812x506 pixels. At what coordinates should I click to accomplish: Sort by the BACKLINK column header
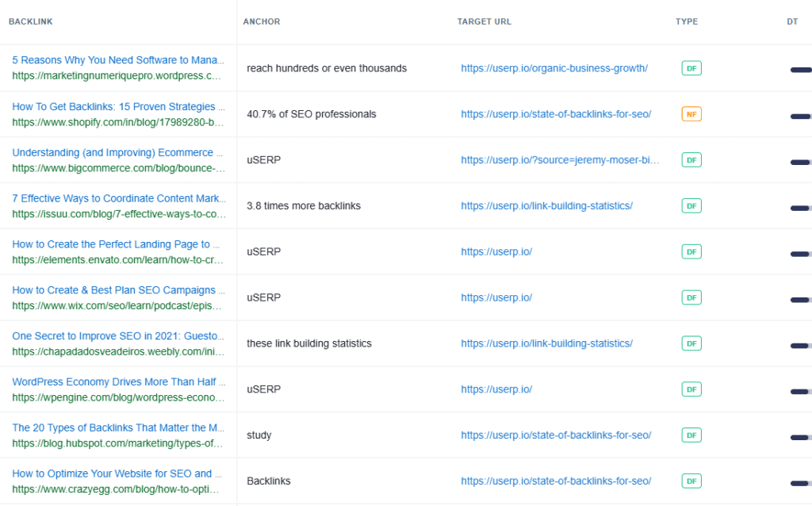31,21
